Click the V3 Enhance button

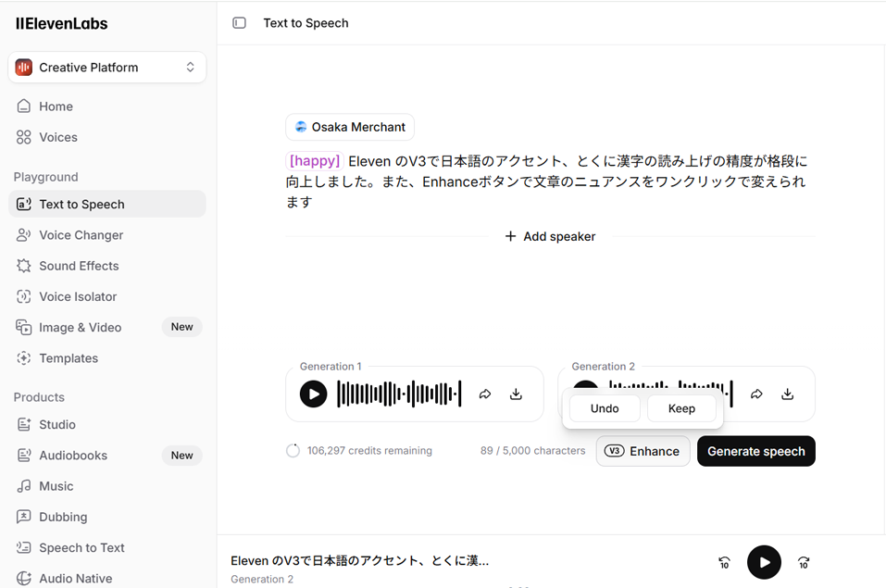(x=643, y=451)
